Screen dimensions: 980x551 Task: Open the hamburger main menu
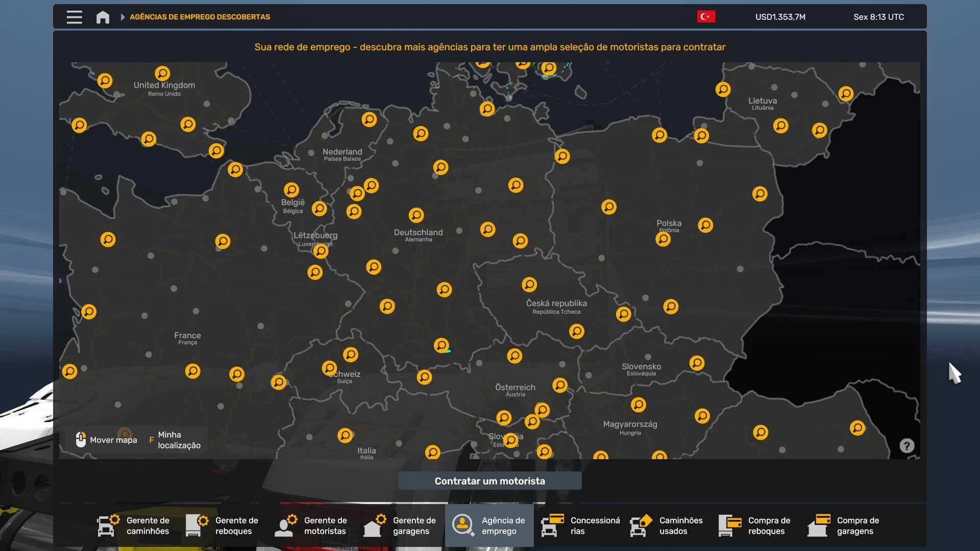74,17
